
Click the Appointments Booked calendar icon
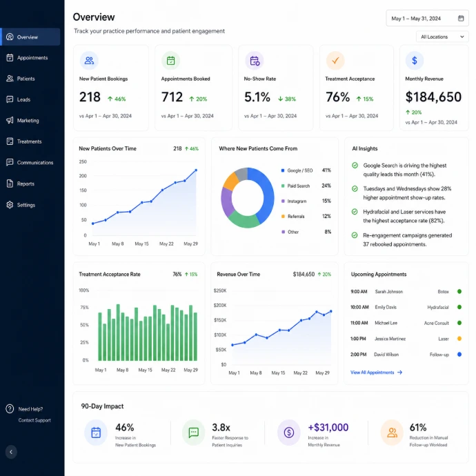pos(170,61)
